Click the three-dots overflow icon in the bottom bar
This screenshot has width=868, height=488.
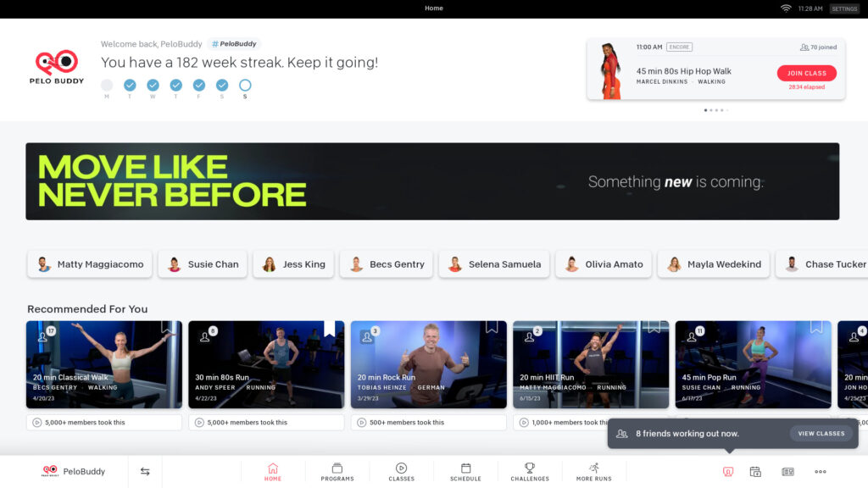(x=820, y=471)
